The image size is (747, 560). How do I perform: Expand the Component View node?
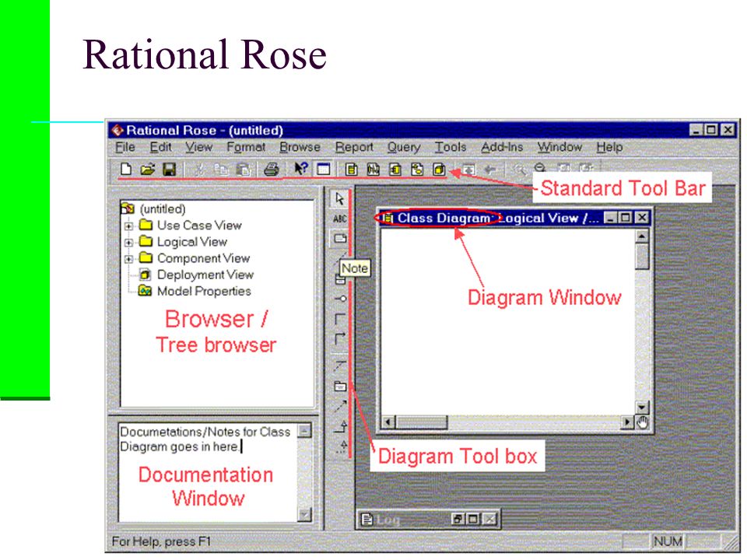(x=128, y=259)
